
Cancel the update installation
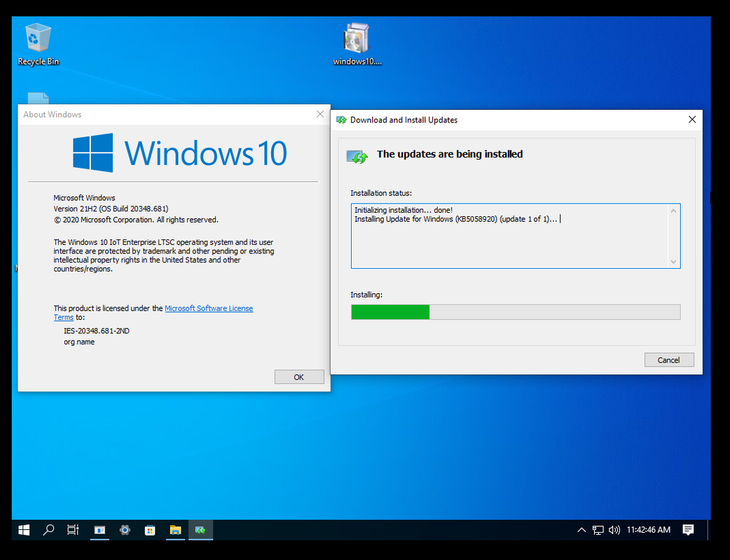click(669, 360)
